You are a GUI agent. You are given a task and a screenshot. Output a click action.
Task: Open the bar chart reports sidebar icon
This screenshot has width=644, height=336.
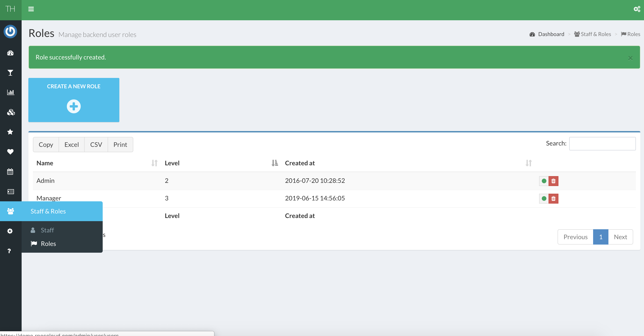click(10, 92)
